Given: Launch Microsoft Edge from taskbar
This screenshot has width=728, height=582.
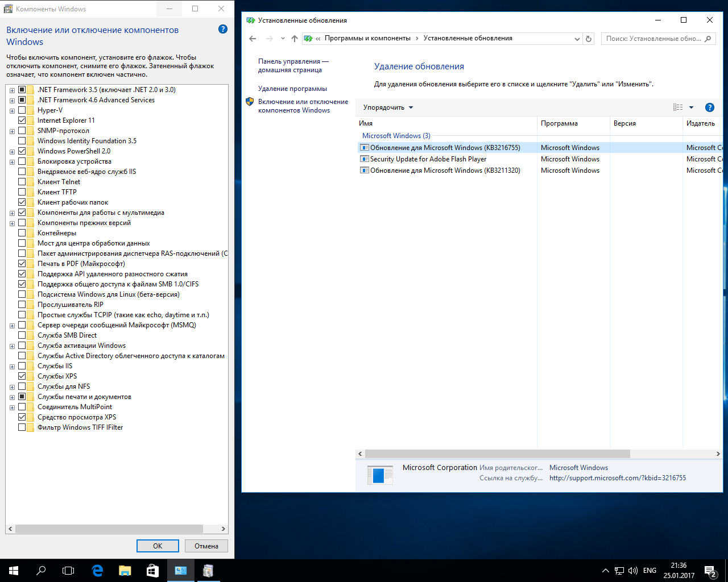Looking at the screenshot, I should coord(97,571).
